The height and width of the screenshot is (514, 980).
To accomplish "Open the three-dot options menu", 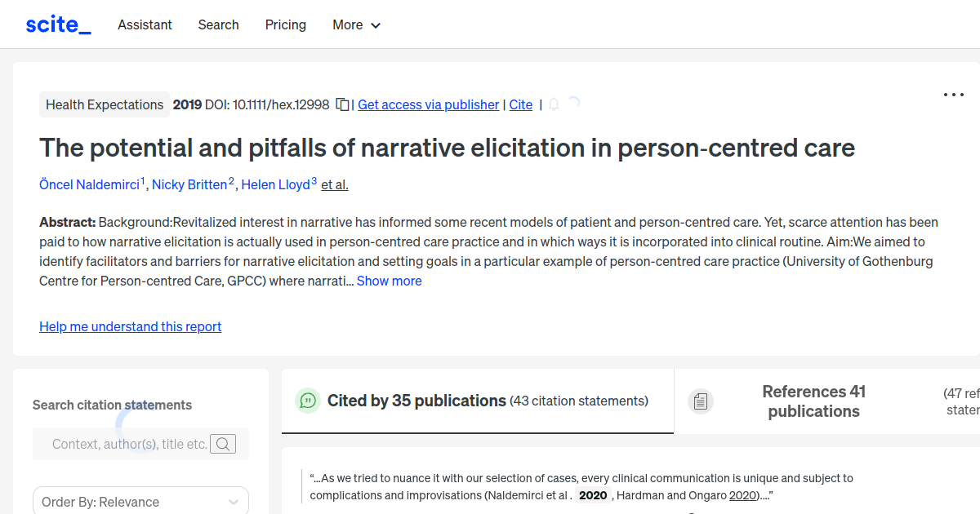I will tap(953, 95).
